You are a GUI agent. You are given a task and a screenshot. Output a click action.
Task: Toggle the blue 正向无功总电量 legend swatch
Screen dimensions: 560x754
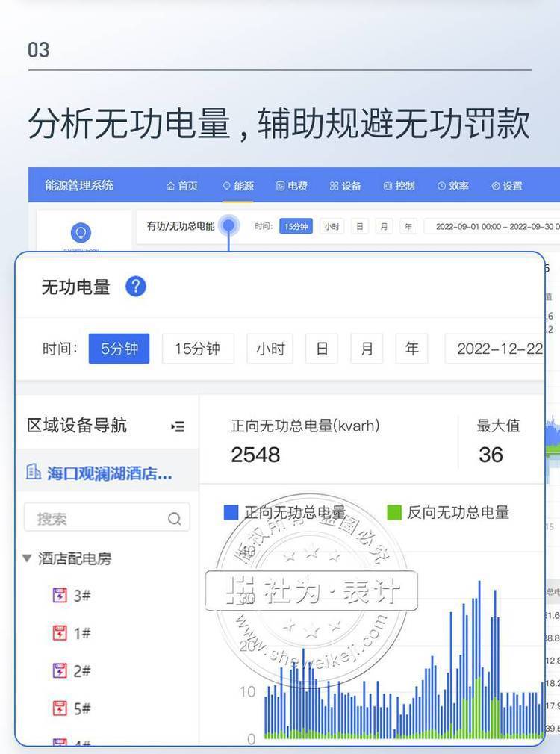[231, 512]
